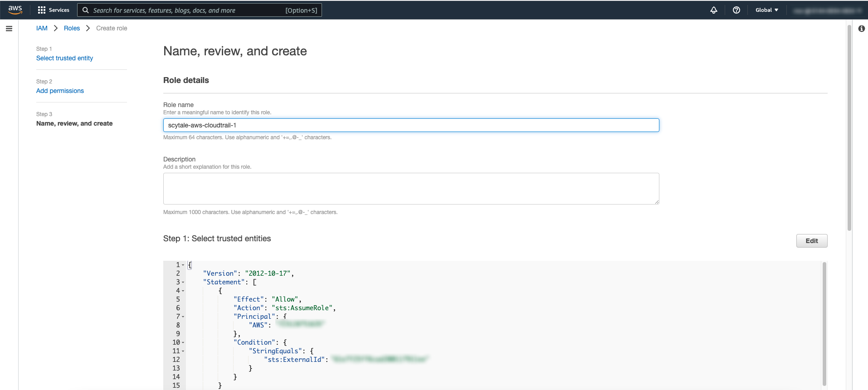Click the Description resize handle corner

pos(657,202)
